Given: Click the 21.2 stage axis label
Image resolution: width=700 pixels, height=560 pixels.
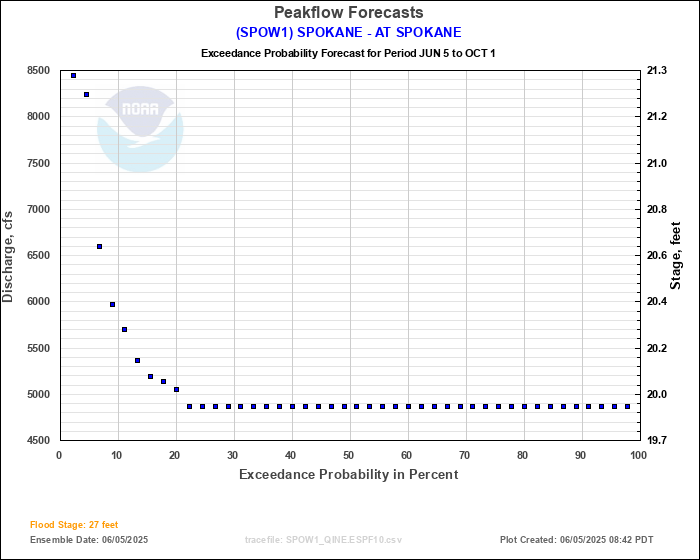Looking at the screenshot, I should [x=657, y=117].
